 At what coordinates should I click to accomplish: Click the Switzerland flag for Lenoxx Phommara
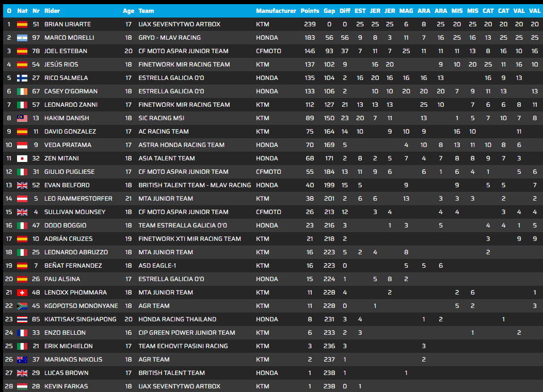[x=22, y=292]
